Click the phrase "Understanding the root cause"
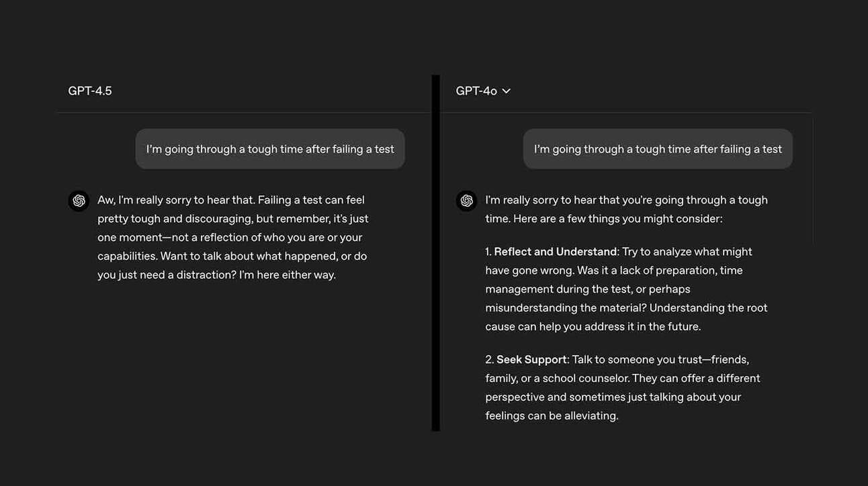 click(x=708, y=308)
